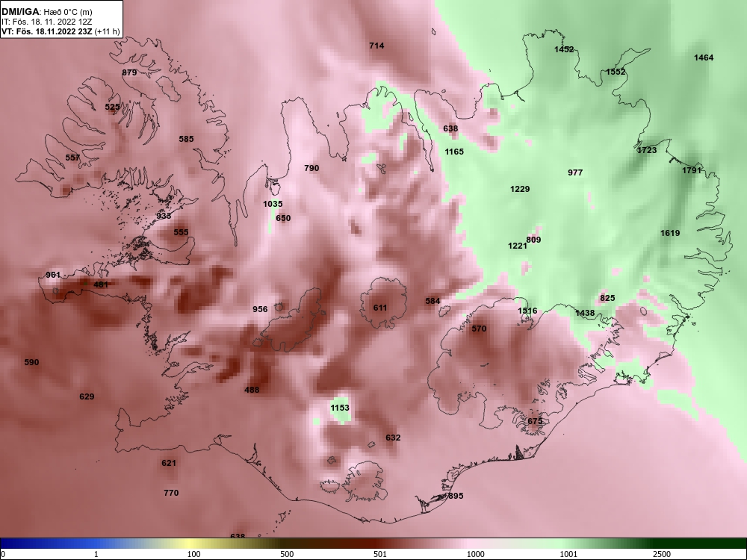Click the 961 label at the peninsula tip
This screenshot has width=747, height=560.
coord(53,275)
